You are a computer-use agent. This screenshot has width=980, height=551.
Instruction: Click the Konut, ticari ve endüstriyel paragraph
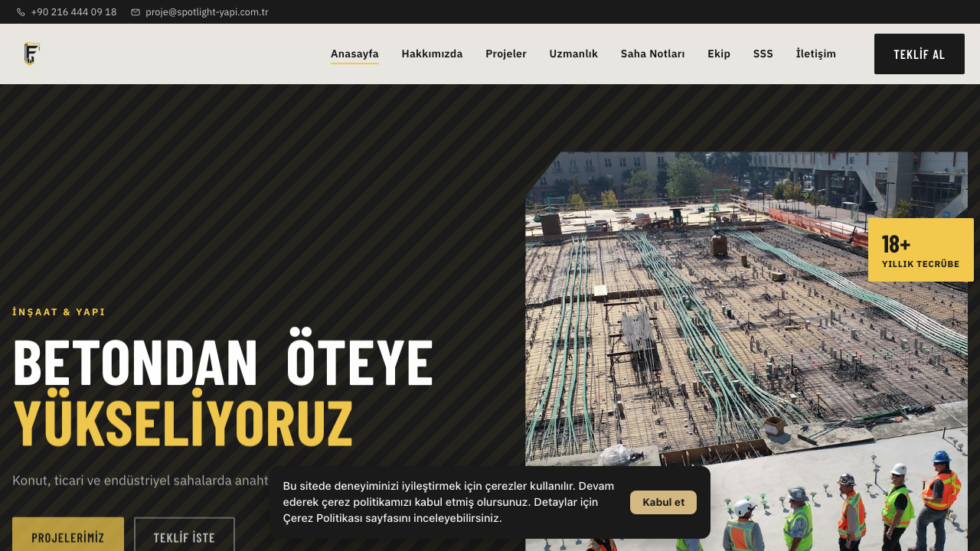point(140,481)
